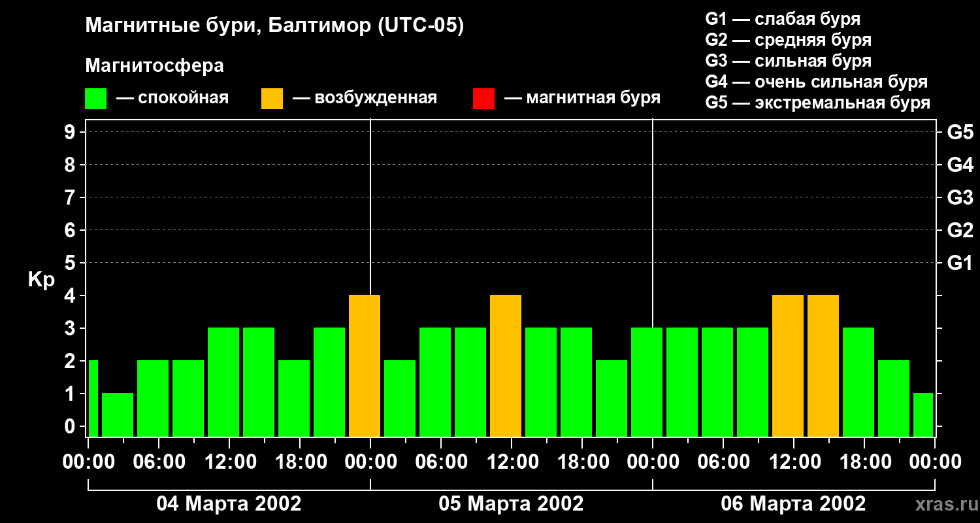Click the '18:00' time label above 04 Марта

[300, 462]
